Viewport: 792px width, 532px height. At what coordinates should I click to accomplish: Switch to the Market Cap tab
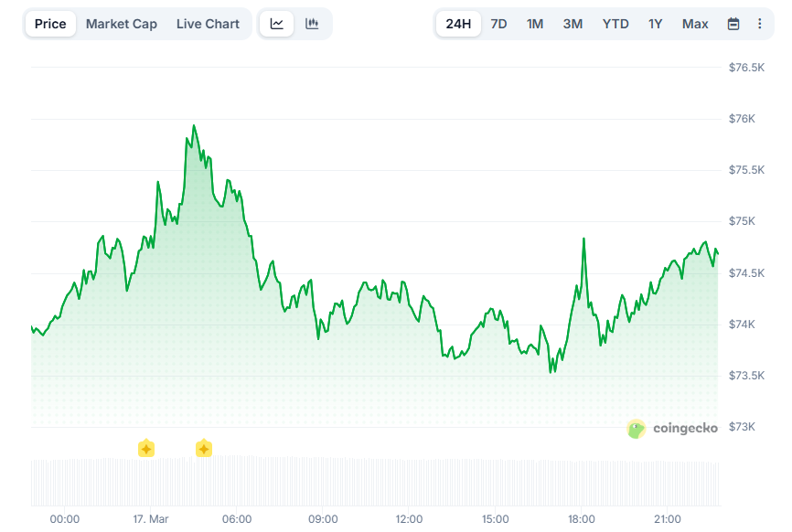122,24
